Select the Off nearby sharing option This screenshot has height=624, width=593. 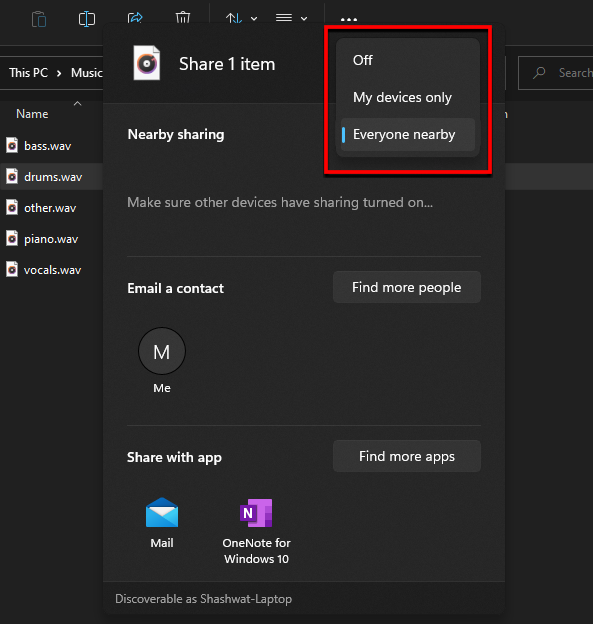click(x=408, y=60)
